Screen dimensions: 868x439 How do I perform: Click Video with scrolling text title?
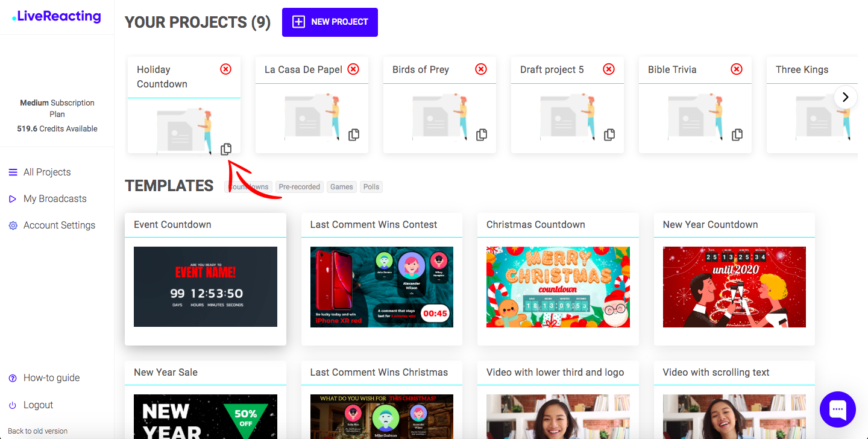pyautogui.click(x=716, y=372)
